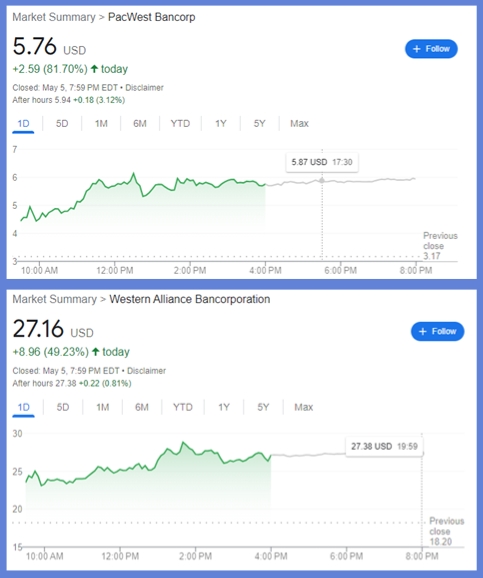Click the plus icon on Western Alliance Follow button
Viewport: 483px width, 578px height.
423,331
